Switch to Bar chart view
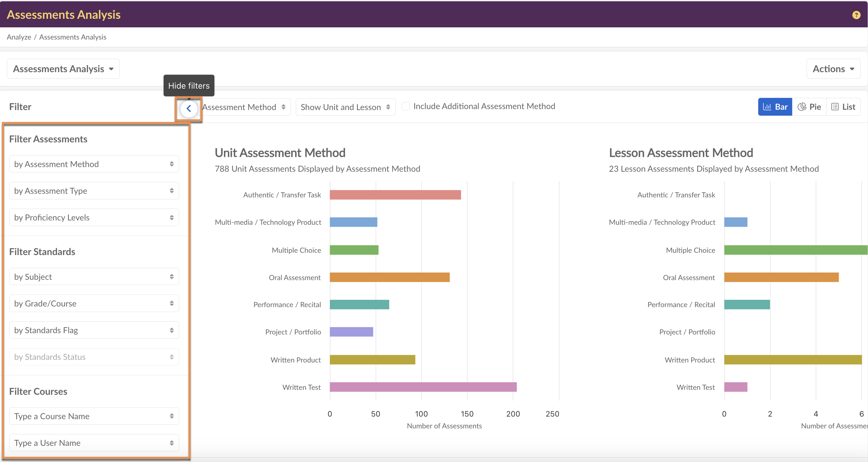This screenshot has width=868, height=462. [775, 107]
